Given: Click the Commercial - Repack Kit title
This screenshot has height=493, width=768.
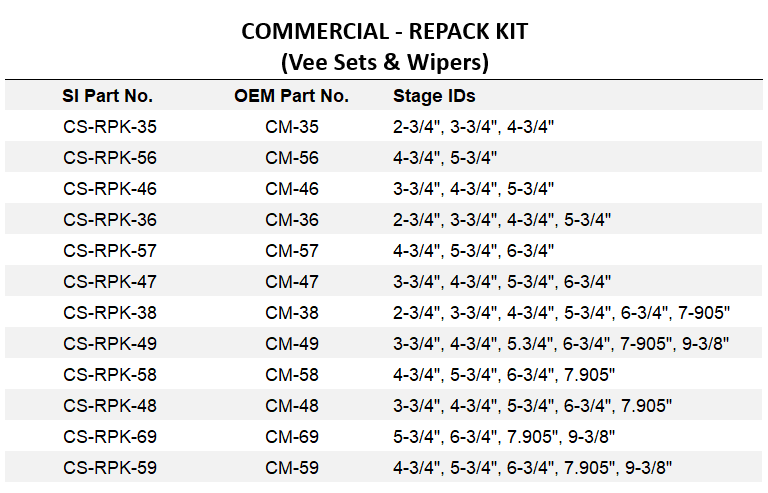Looking at the screenshot, I should tap(384, 31).
